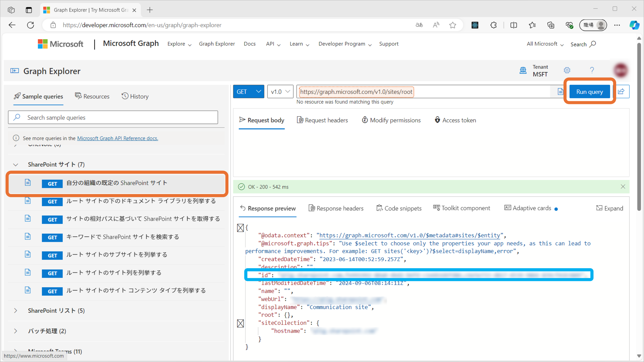Add this page to favorites star
644x362 pixels.
click(453, 25)
